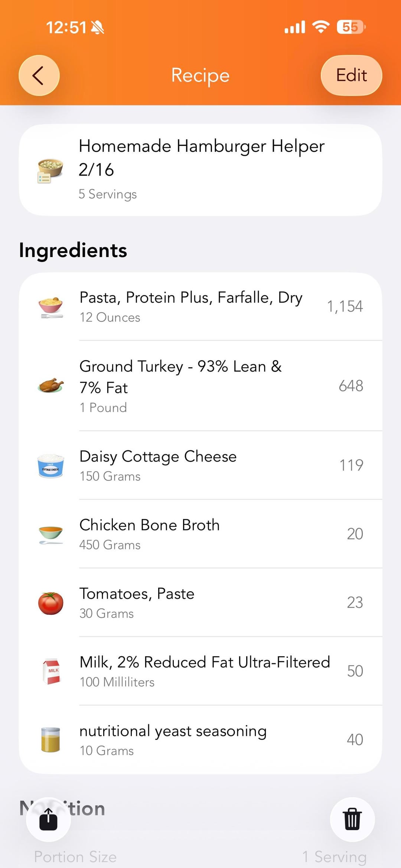Tap the milk carton icon
This screenshot has height=868, width=401.
pyautogui.click(x=51, y=671)
